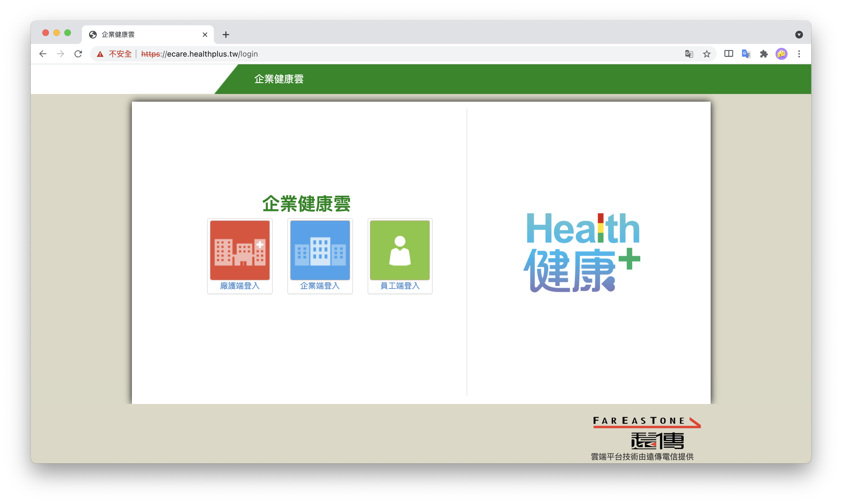Click the Health 健康+ logo image
The image size is (842, 504).
point(581,252)
